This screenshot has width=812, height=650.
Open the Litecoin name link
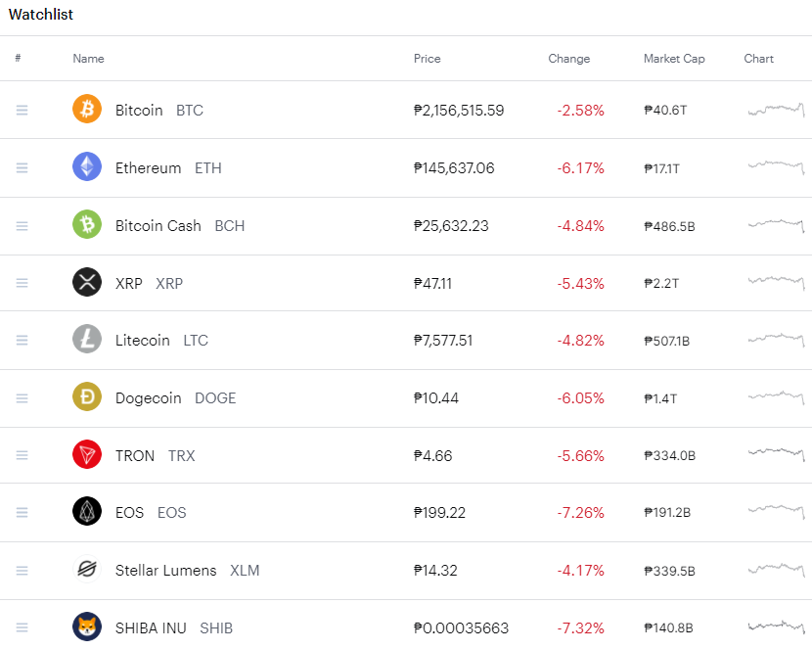[x=143, y=341]
